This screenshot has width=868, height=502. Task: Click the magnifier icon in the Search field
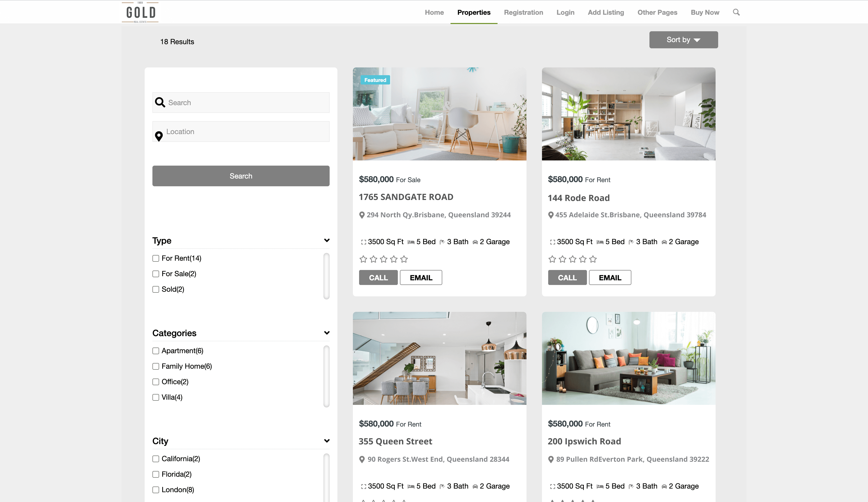pyautogui.click(x=160, y=102)
